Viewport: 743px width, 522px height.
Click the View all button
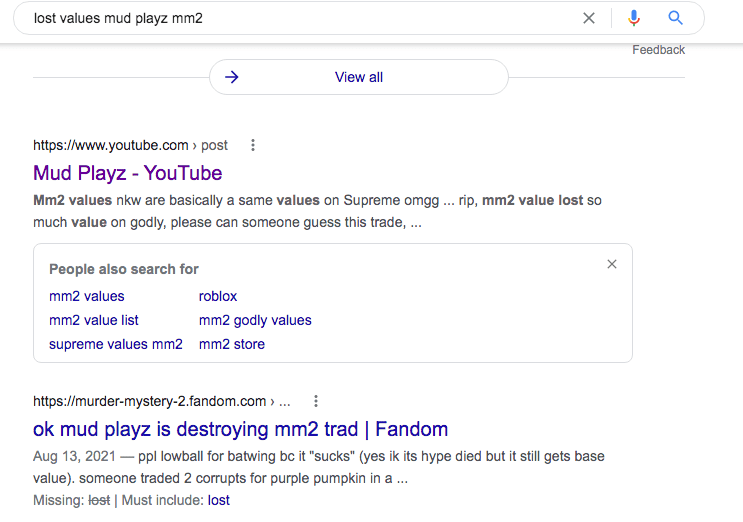[x=359, y=77]
